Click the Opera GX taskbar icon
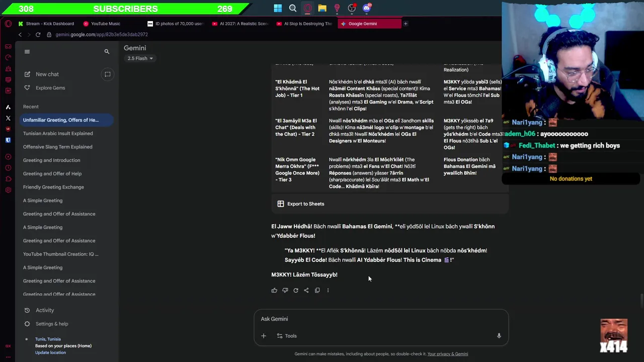644x362 pixels. [307, 8]
